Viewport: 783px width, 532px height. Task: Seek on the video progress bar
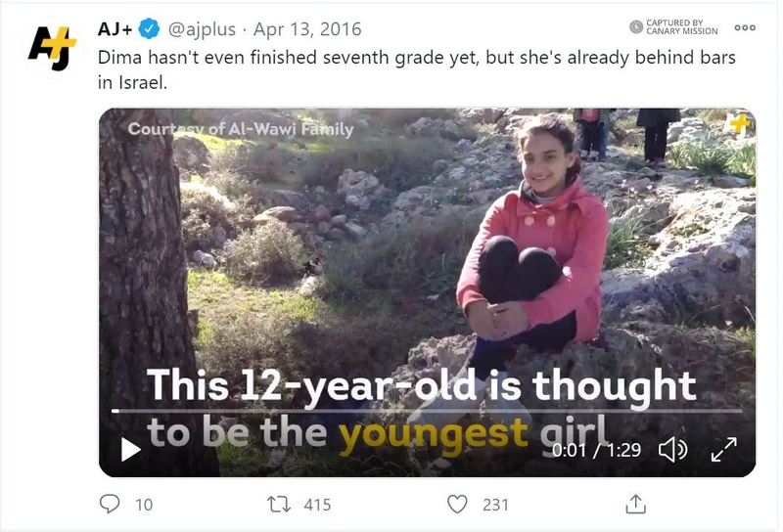427,412
